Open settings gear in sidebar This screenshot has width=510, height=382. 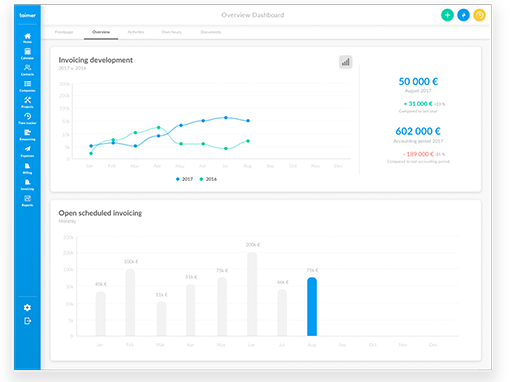[27, 307]
